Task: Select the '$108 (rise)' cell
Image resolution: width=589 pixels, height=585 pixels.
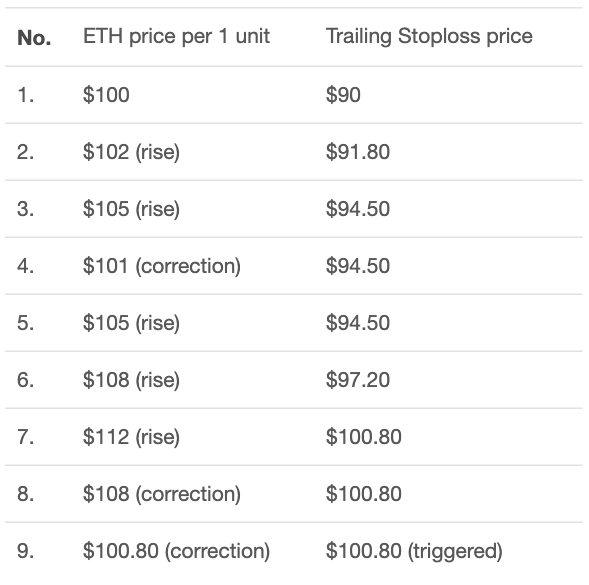Action: tap(131, 380)
